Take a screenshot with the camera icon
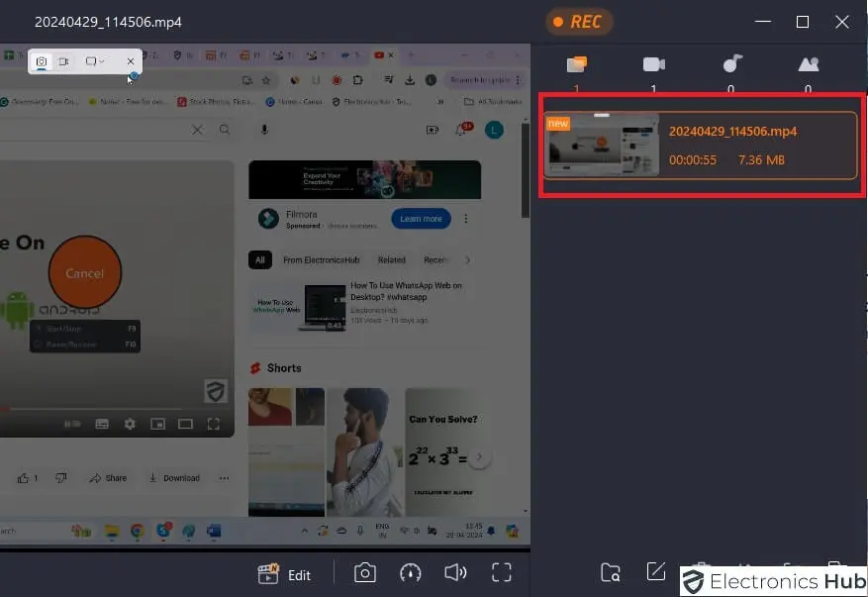868x597 pixels. (x=365, y=572)
